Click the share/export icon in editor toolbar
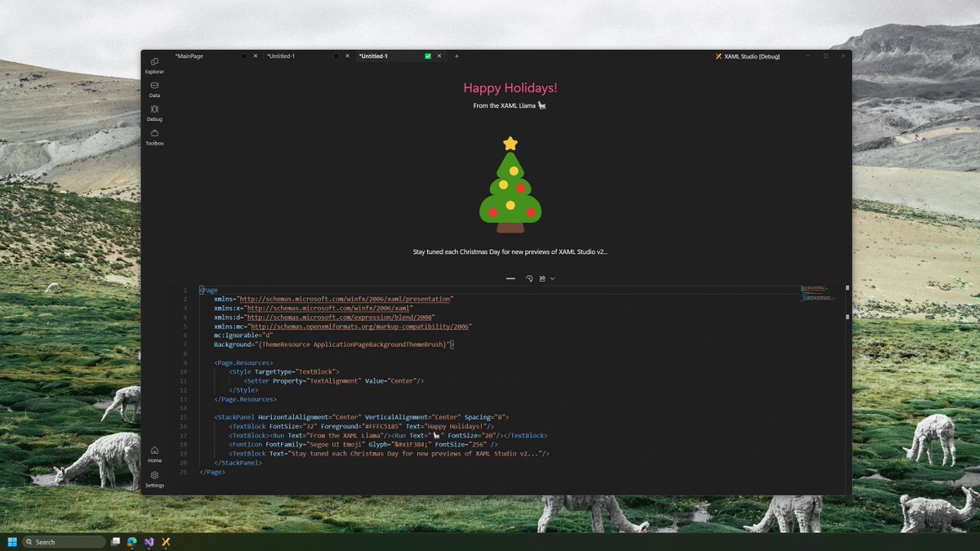The height and width of the screenshot is (551, 980). [542, 278]
